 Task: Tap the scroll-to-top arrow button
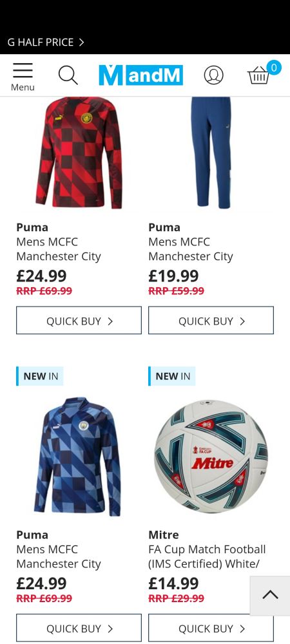(x=270, y=595)
